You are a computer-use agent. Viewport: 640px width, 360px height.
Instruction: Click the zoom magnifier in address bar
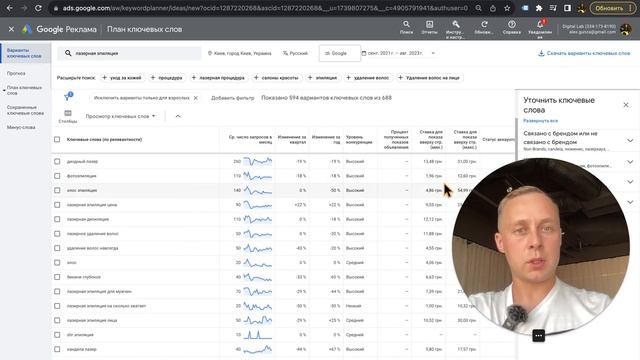pyautogui.click(x=478, y=8)
